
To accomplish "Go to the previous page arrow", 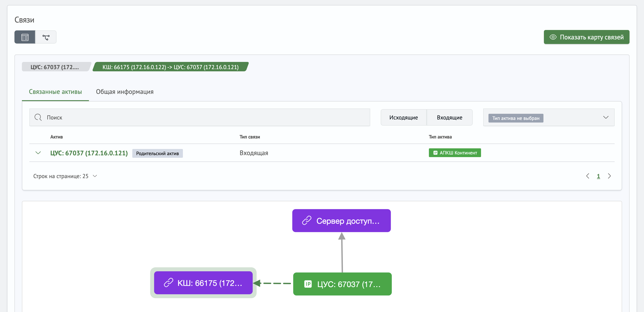I will 587,176.
